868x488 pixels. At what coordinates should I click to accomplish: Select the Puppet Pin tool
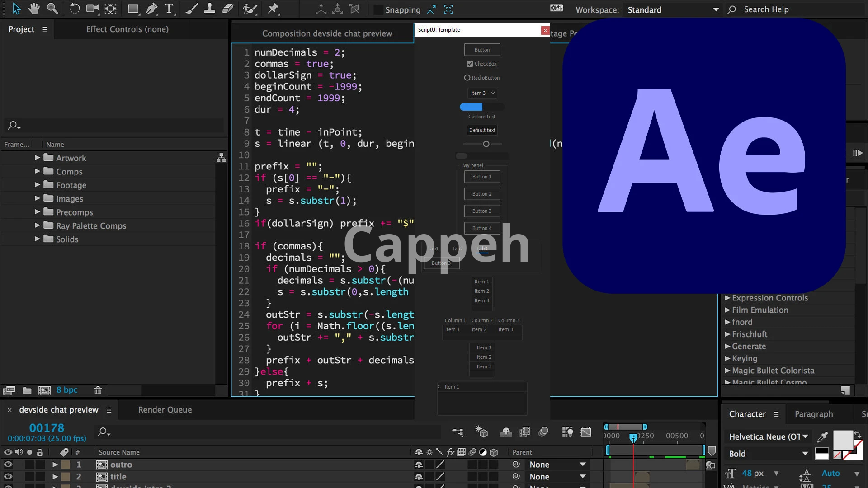point(273,9)
